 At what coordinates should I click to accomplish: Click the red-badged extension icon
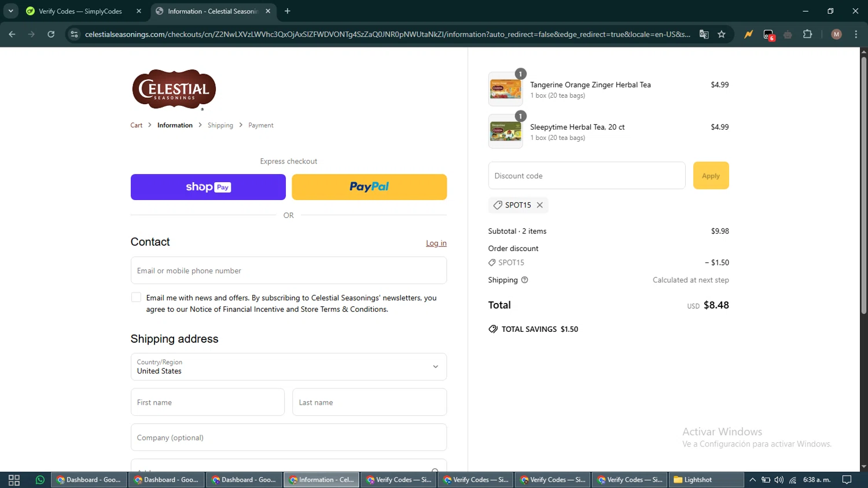coord(768,35)
